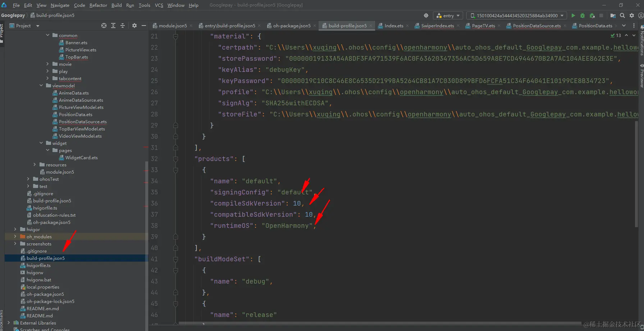Image resolution: width=644 pixels, height=331 pixels.
Task: Click the grey Stop button in toolbar
Action: 601,15
